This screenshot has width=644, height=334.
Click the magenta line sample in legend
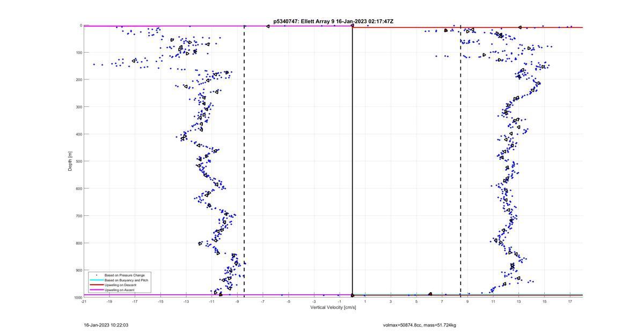tap(97, 290)
